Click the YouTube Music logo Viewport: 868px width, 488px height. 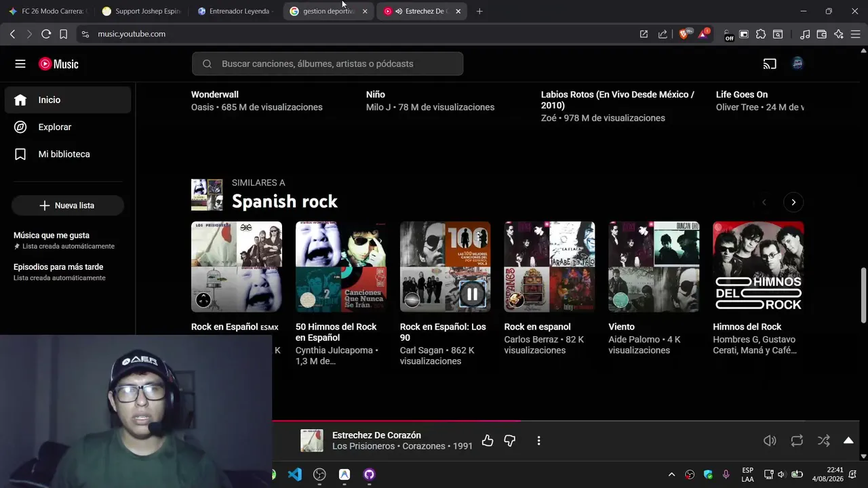[x=58, y=64]
